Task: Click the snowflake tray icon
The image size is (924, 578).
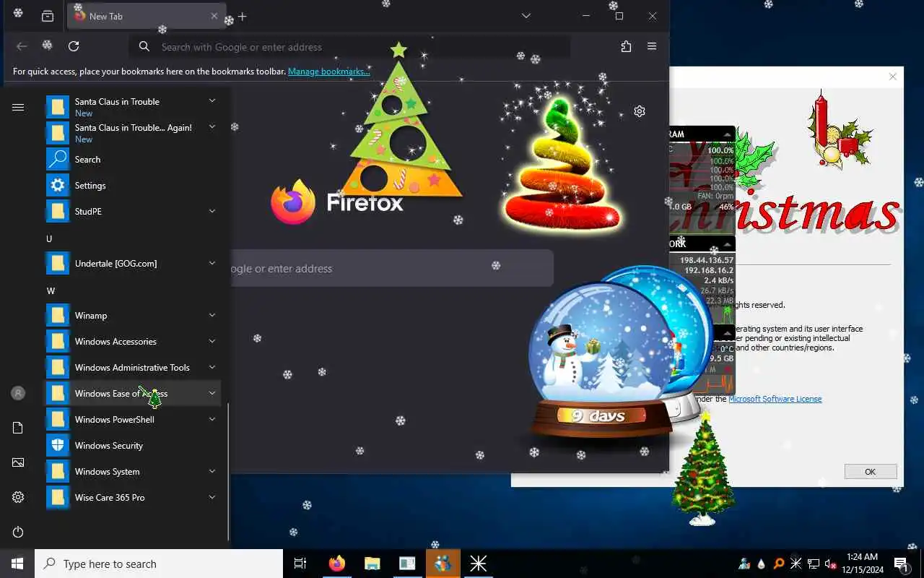Action: point(796,564)
